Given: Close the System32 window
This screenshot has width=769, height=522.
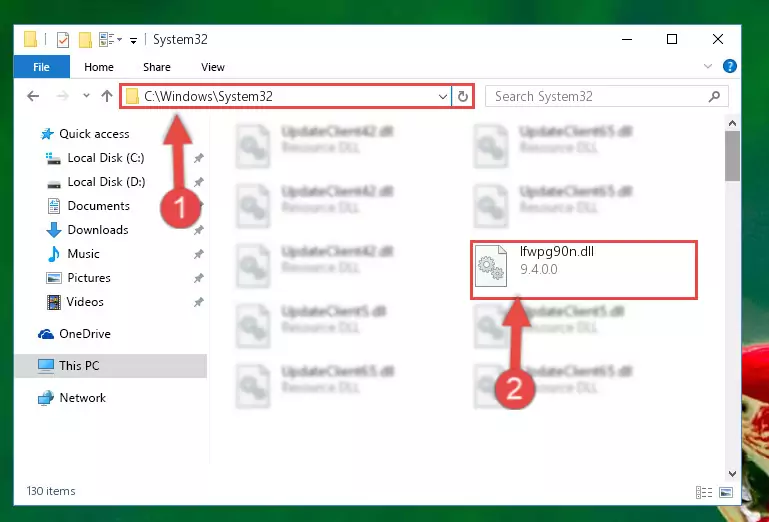Looking at the screenshot, I should pyautogui.click(x=718, y=39).
